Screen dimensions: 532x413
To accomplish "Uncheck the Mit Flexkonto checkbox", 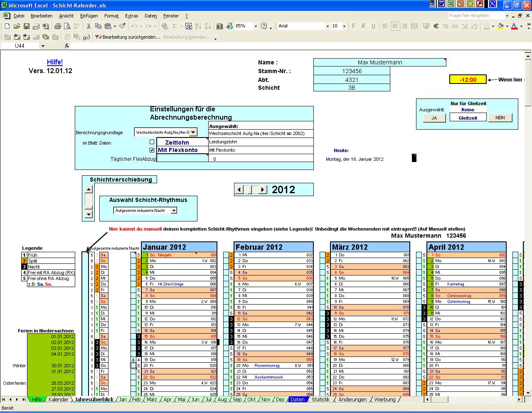I will tap(152, 150).
